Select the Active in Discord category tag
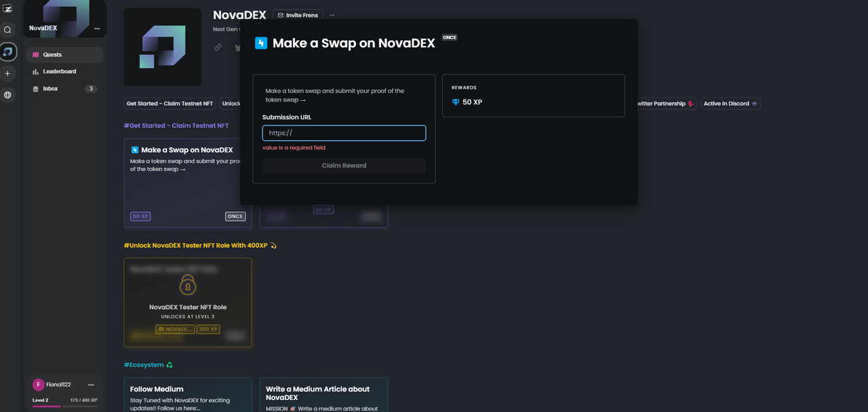The height and width of the screenshot is (412, 868). [730, 104]
